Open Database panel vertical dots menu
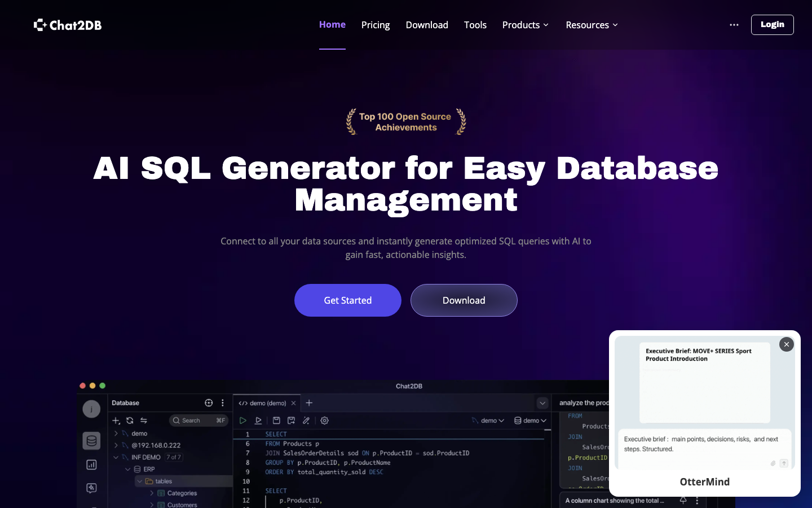This screenshot has height=508, width=812. [x=223, y=403]
